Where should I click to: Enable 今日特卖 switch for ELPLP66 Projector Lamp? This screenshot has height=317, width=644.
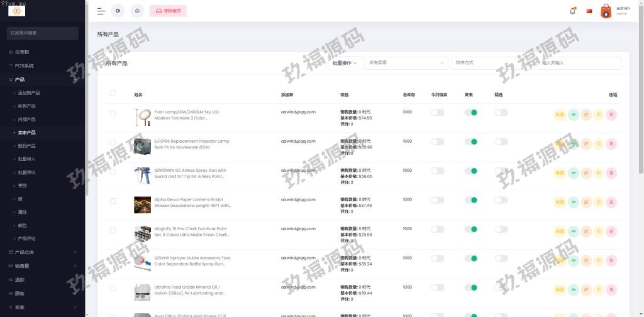click(437, 142)
